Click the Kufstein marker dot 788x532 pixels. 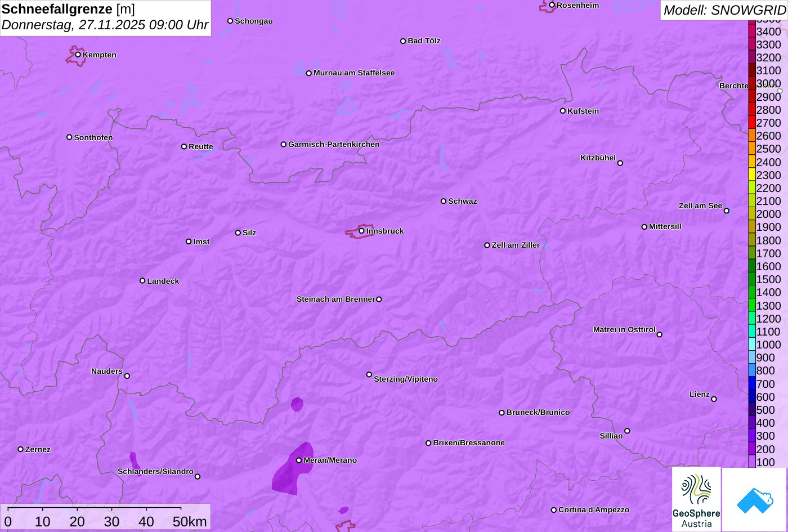tap(563, 111)
